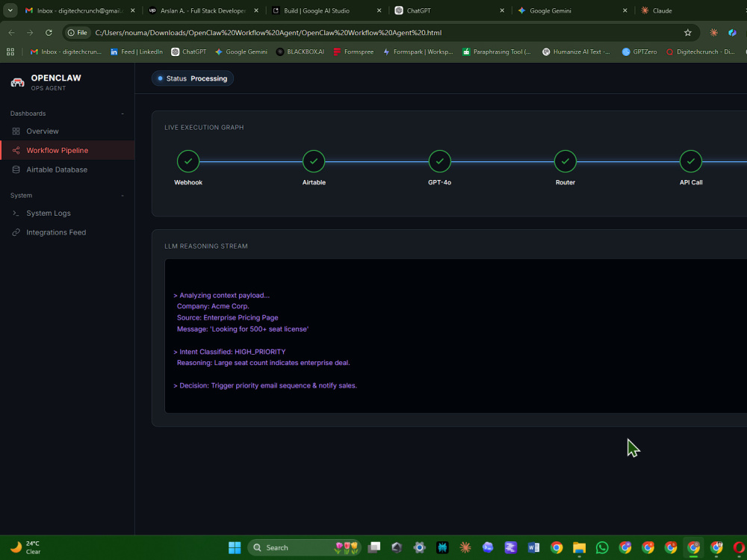The image size is (747, 560).
Task: Open Integrations Feed in sidebar
Action: [x=56, y=232]
